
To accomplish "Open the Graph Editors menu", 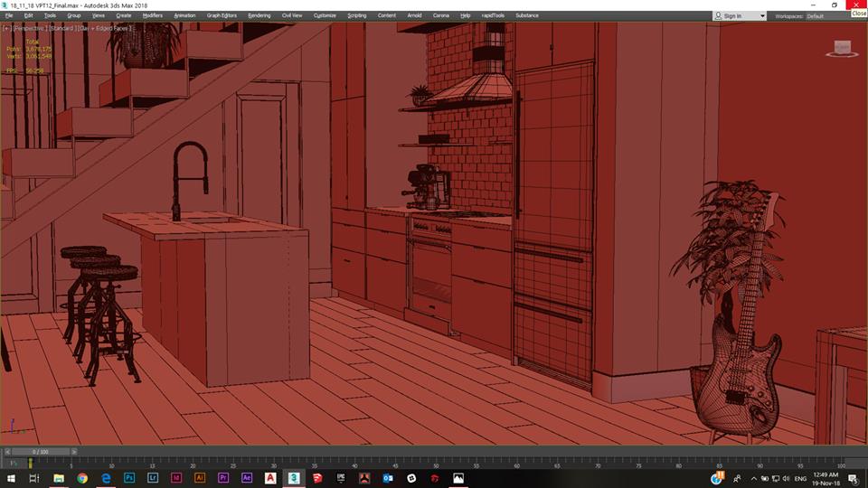I will point(221,15).
